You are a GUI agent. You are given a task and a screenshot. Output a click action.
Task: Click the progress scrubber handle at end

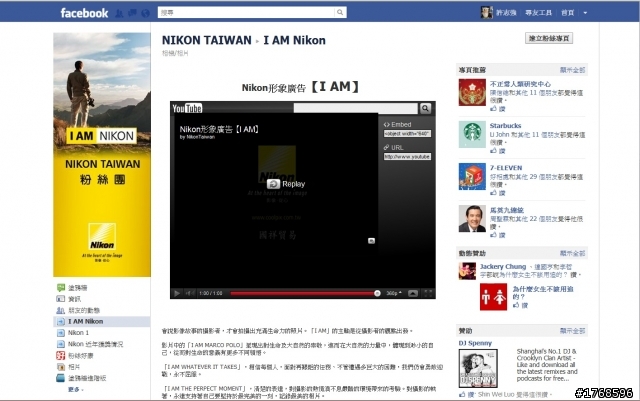pos(377,293)
